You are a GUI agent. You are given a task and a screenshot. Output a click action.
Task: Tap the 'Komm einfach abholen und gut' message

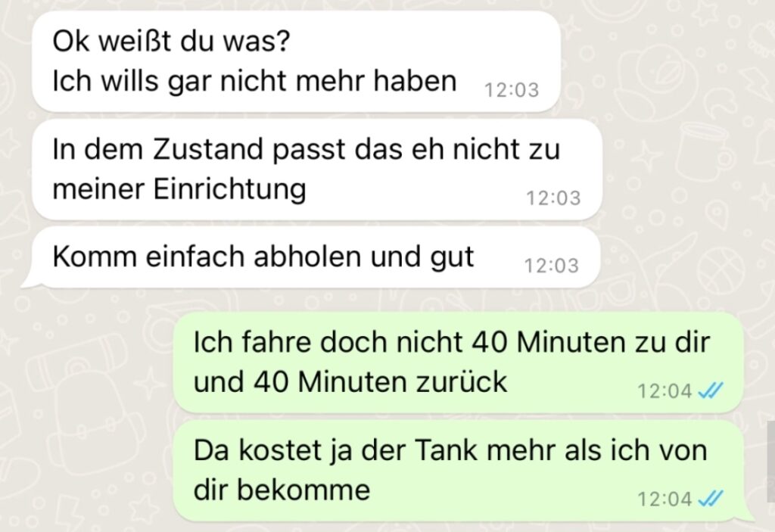coord(311,257)
